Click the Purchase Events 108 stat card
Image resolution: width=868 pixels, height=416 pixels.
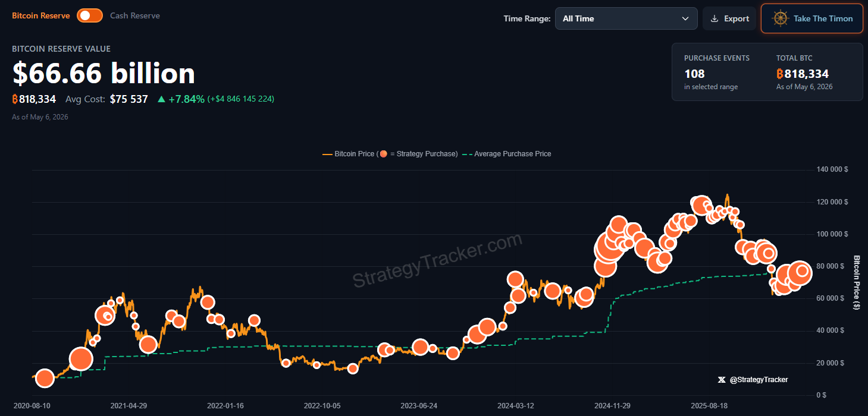(x=717, y=72)
